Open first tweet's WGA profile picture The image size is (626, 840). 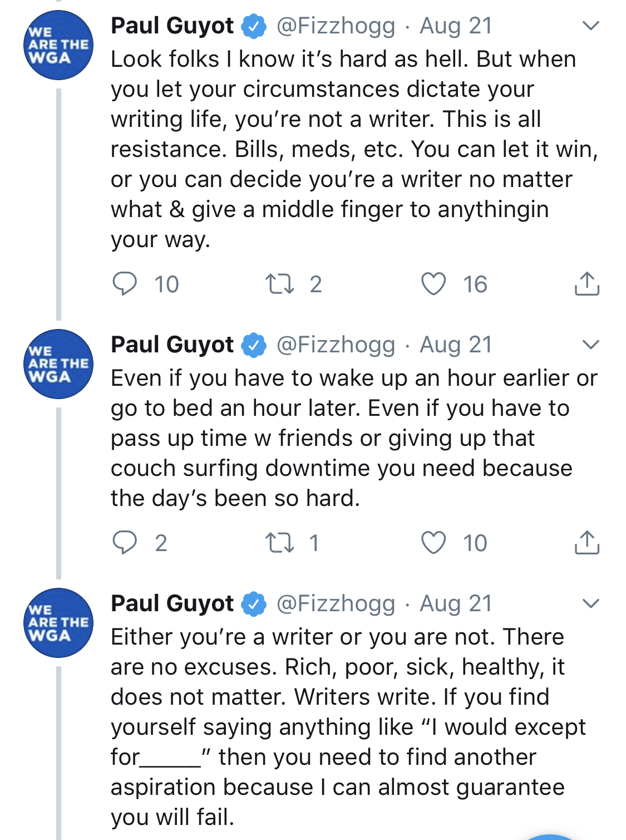[58, 45]
